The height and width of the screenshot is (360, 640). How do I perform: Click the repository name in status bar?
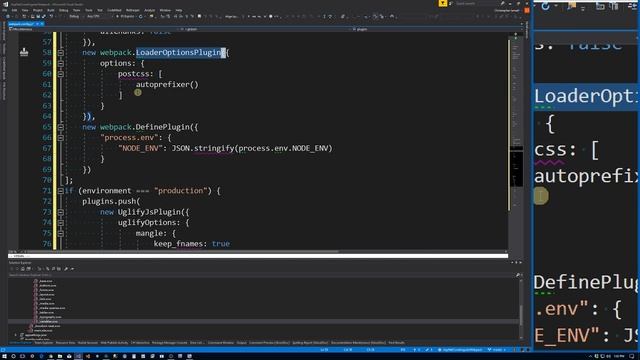click(461, 350)
